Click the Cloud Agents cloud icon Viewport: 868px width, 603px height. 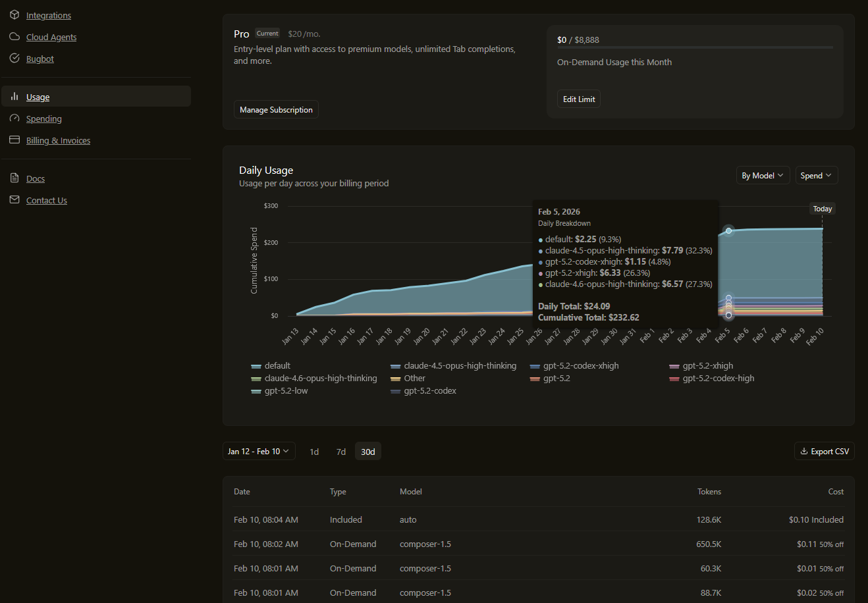(x=14, y=37)
